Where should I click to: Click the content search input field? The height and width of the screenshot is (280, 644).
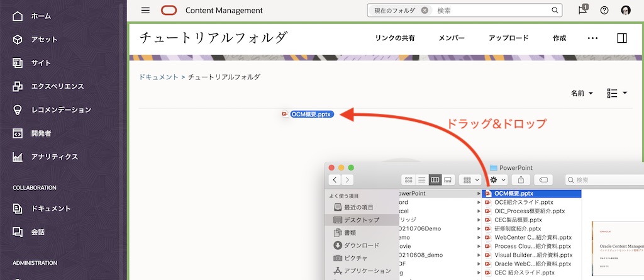point(491,10)
